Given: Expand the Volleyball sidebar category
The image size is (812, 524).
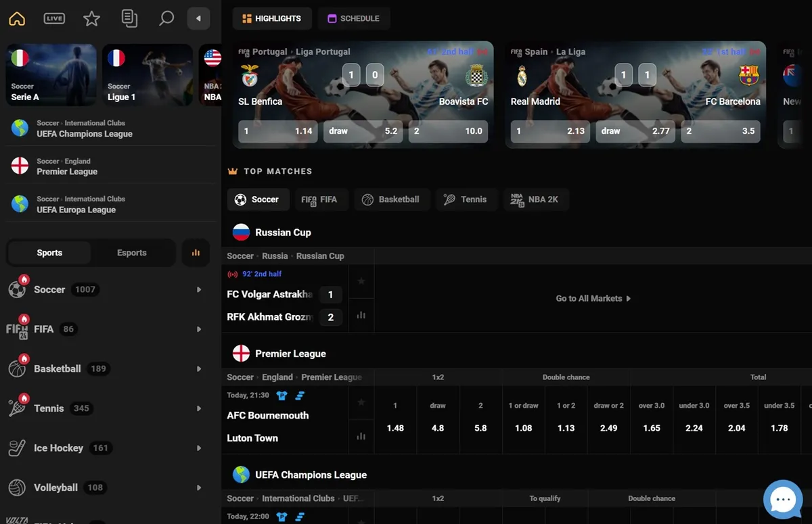Looking at the screenshot, I should pos(198,487).
